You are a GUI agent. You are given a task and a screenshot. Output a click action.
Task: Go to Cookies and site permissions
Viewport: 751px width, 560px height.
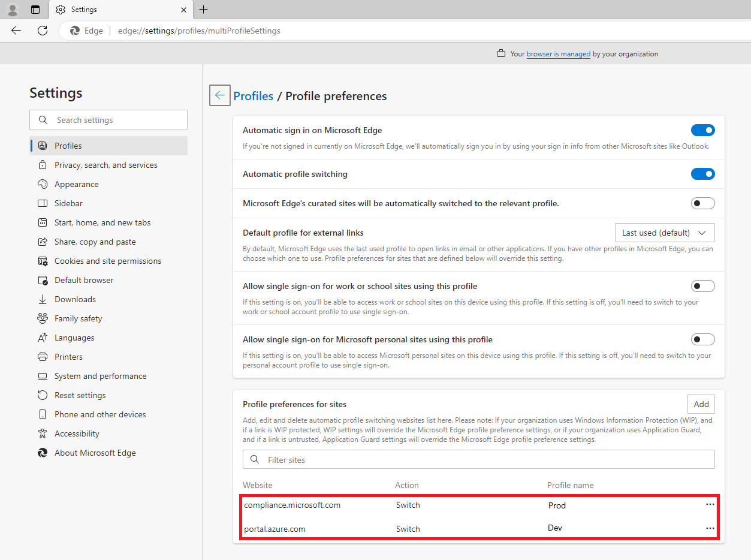coord(108,261)
